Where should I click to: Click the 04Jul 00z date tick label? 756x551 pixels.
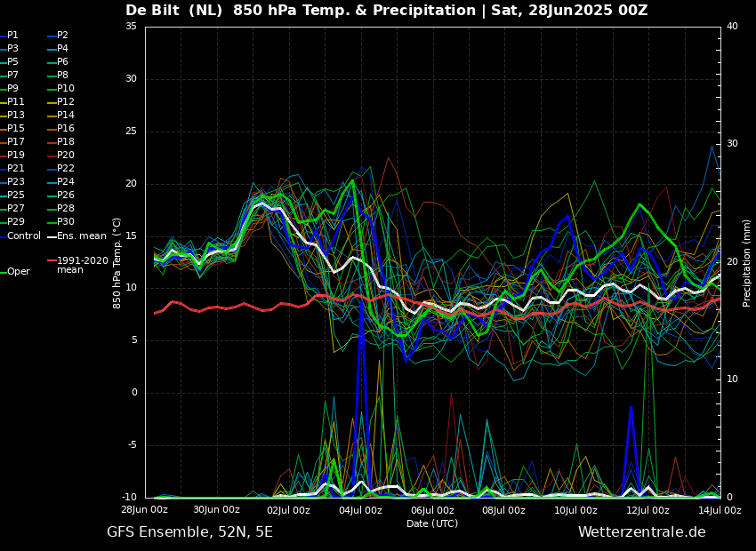[x=360, y=510]
